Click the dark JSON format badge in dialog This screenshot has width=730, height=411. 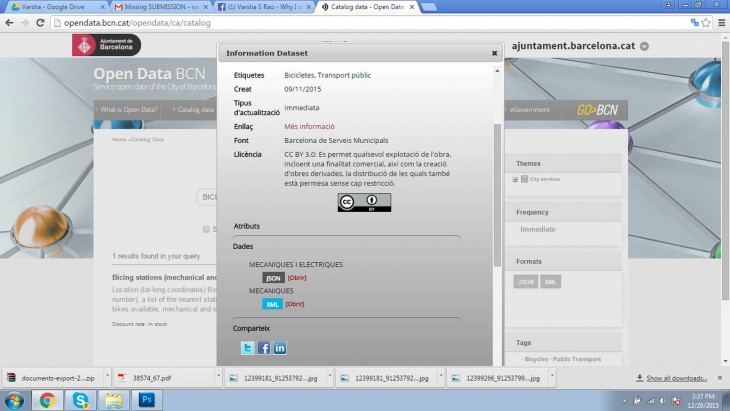(273, 278)
